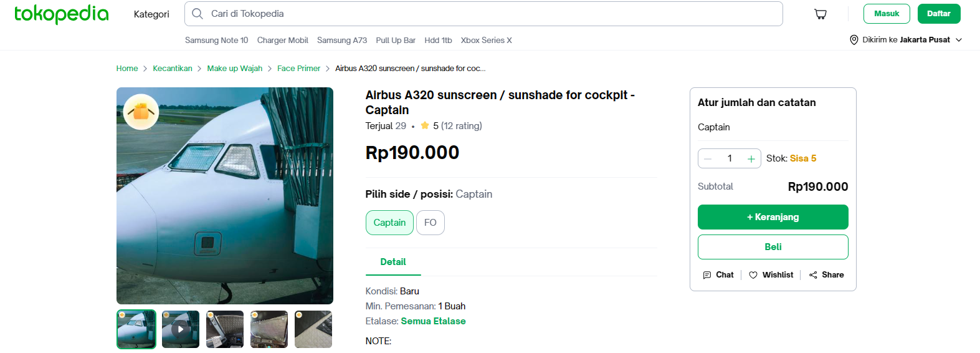Click the + Keranjang button
Image resolution: width=980 pixels, height=353 pixels.
pos(773,217)
